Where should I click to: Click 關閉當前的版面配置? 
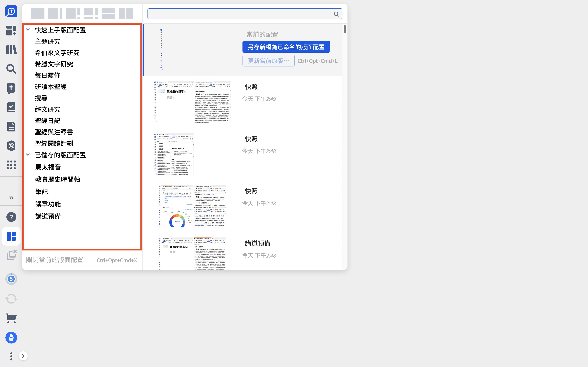click(55, 260)
